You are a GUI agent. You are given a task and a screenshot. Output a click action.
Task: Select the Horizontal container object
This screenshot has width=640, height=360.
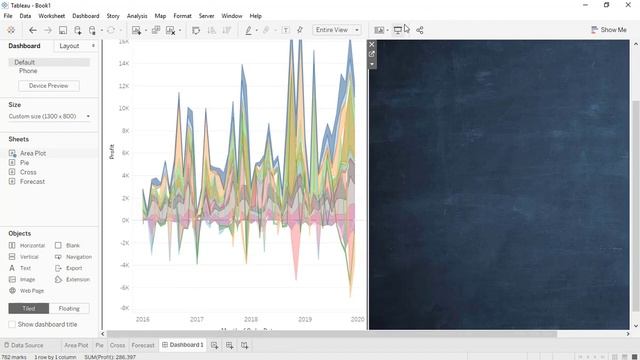[x=27, y=245]
